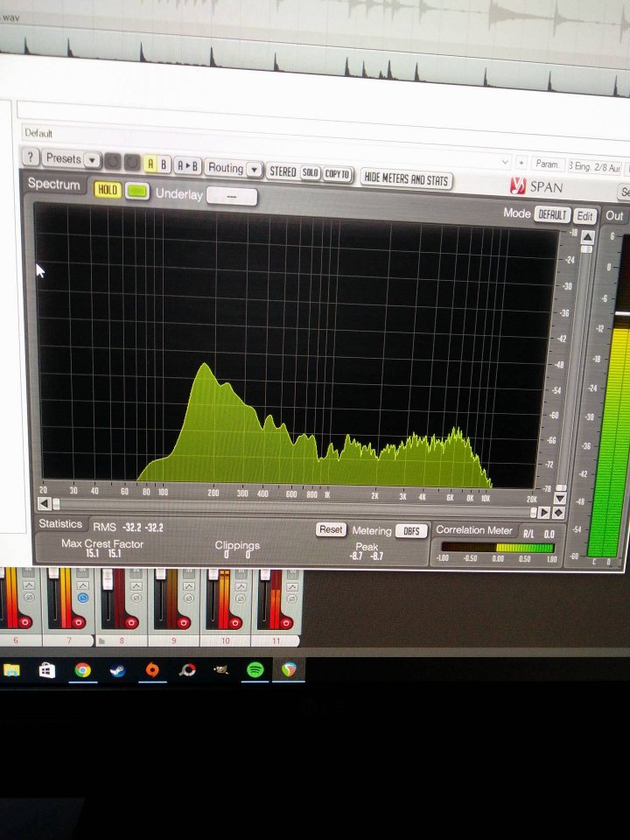Click the frequency scroll right arrow

543,513
